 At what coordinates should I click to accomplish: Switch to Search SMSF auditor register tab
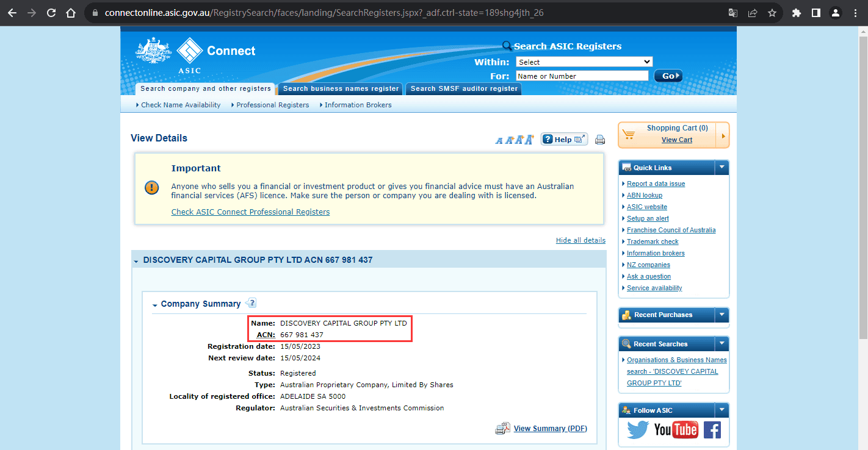[464, 89]
